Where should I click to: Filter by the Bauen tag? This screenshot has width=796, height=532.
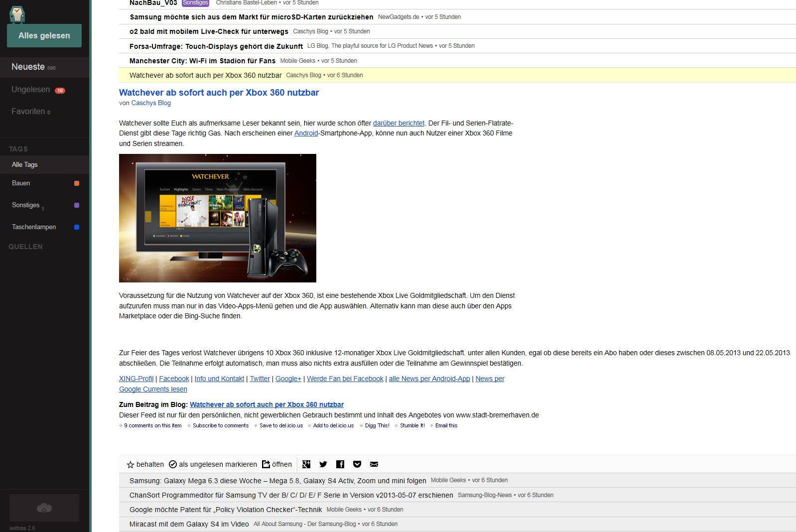point(44,183)
